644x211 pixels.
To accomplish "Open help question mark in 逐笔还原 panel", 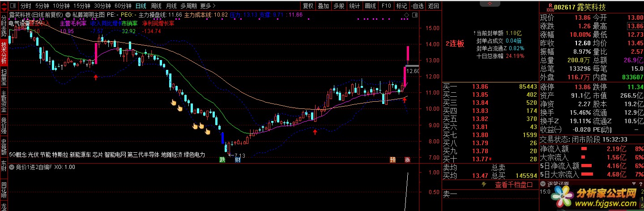I will pyautogui.click(x=640, y=184).
